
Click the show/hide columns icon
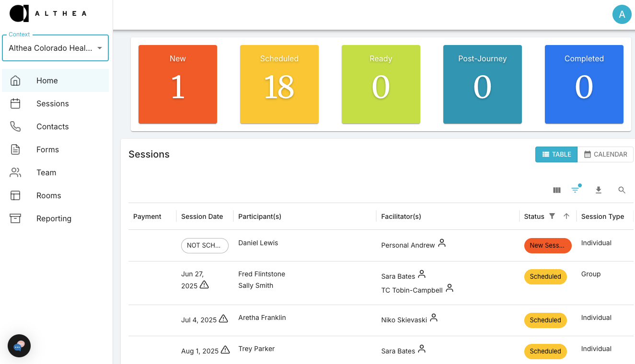pos(556,190)
